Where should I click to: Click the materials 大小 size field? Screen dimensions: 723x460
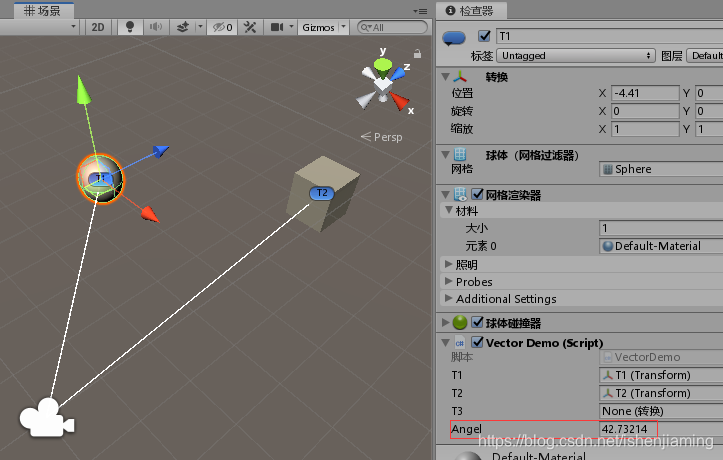pyautogui.click(x=661, y=228)
